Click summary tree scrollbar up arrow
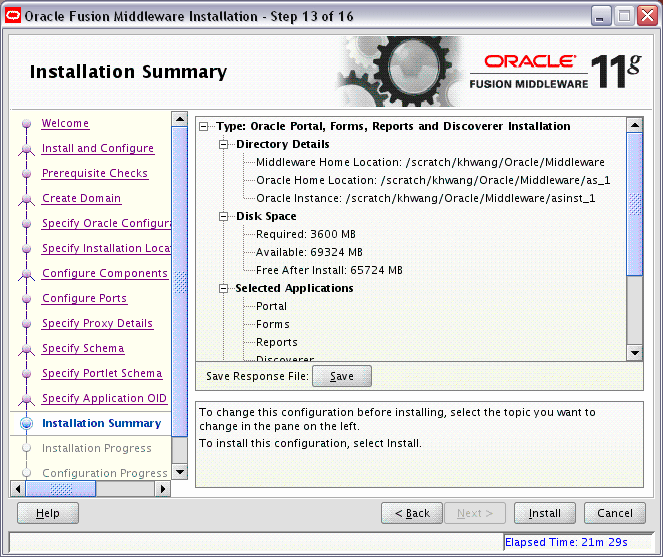663x557 pixels. click(635, 125)
